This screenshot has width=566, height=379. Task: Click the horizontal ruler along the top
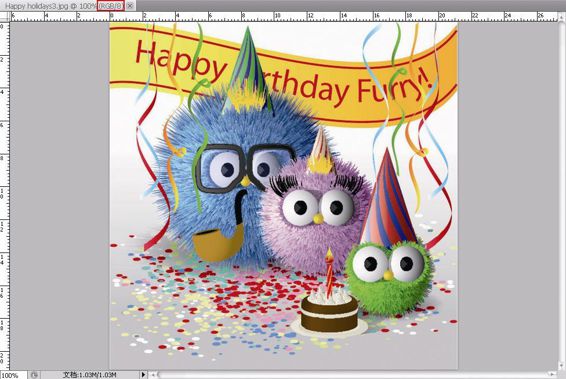click(x=283, y=16)
